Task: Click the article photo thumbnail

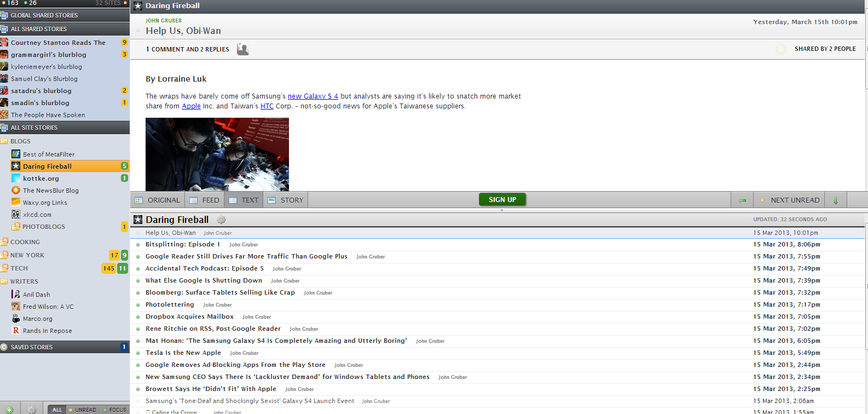Action: pos(217,154)
